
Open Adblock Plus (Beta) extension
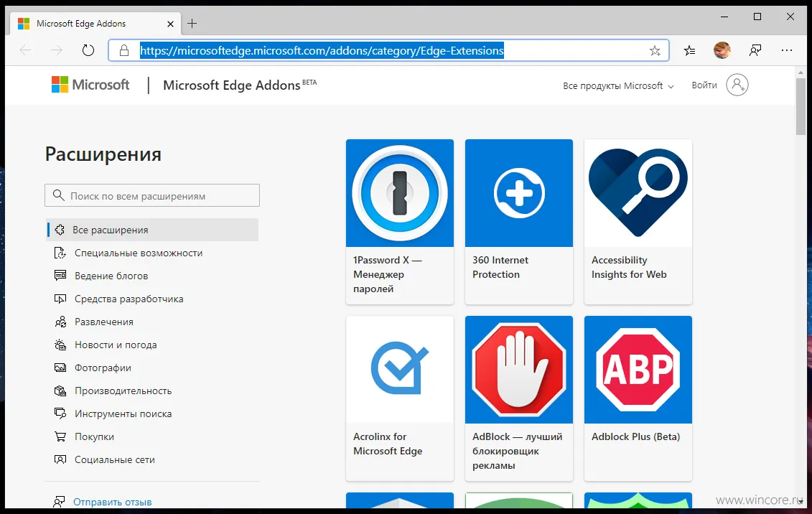pyautogui.click(x=638, y=398)
